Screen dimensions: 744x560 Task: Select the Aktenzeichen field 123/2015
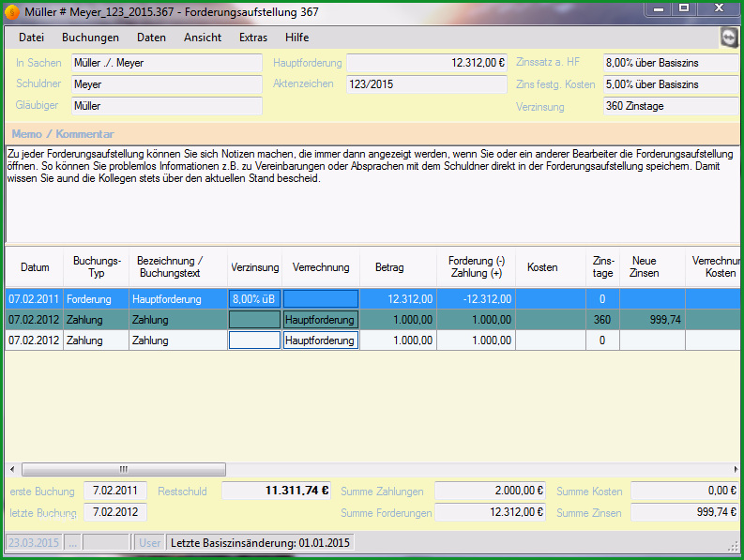[x=427, y=84]
